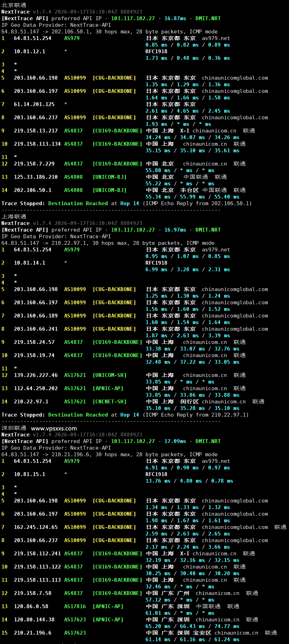The image size is (289, 644).
Task: Select IP 219.158.24.57 in Shanghai hop 9
Action: point(34,342)
